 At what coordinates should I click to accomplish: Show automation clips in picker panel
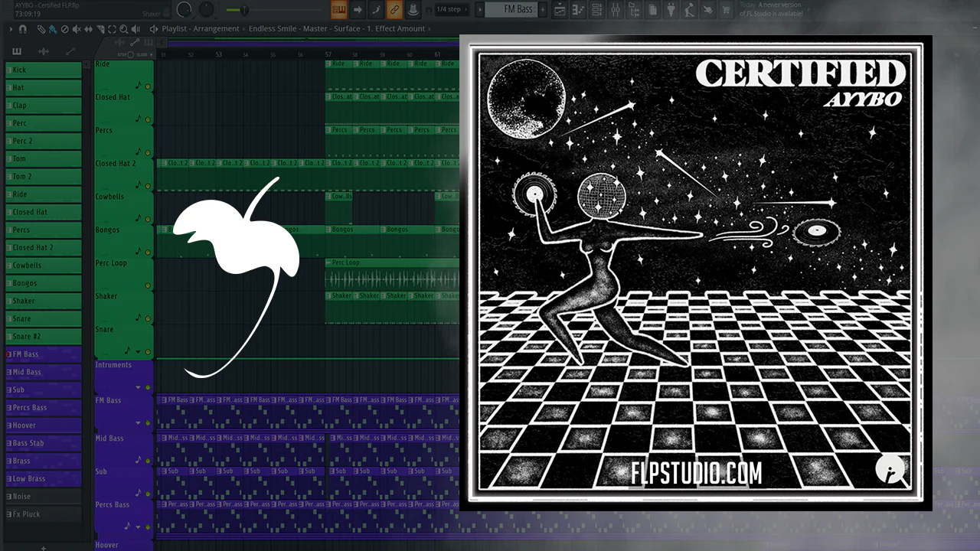tap(70, 51)
